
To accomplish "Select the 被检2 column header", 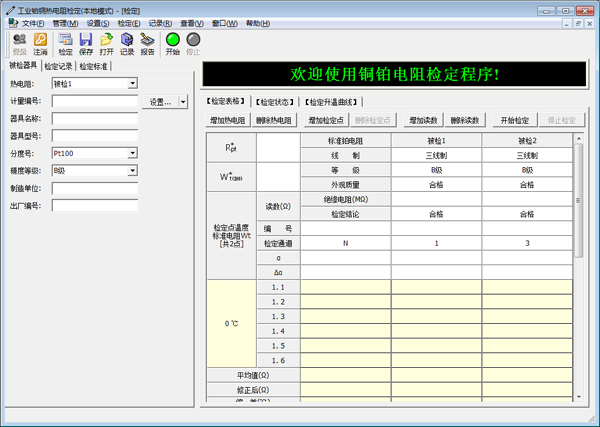I will click(x=527, y=141).
